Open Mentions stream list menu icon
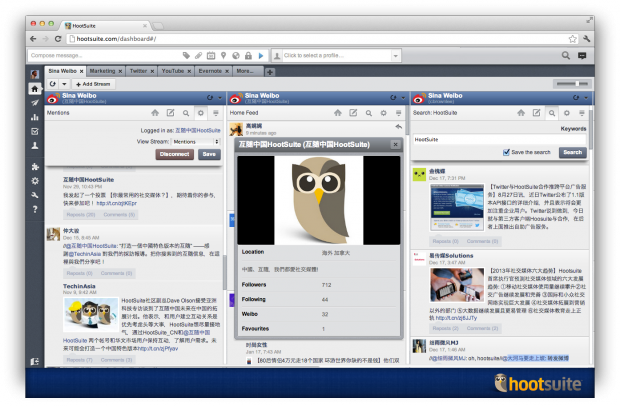This screenshot has height=406, width=620. tap(216, 113)
